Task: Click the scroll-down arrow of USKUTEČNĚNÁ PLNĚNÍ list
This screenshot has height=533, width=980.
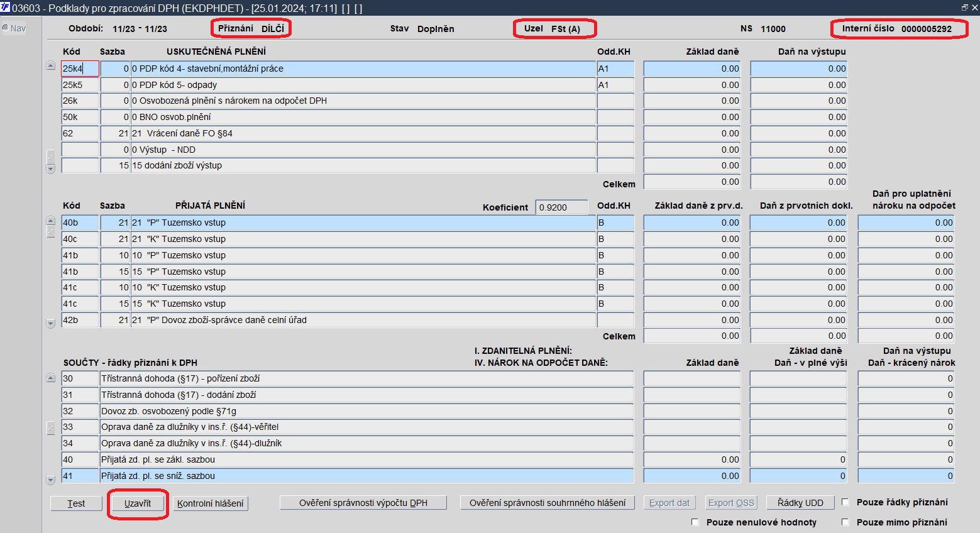Action: point(51,168)
